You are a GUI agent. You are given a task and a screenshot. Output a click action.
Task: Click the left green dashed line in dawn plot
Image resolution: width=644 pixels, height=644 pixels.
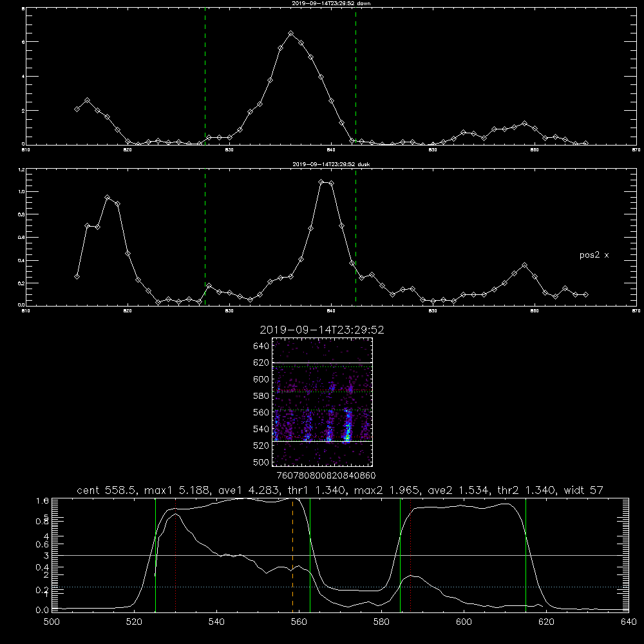coord(205,78)
